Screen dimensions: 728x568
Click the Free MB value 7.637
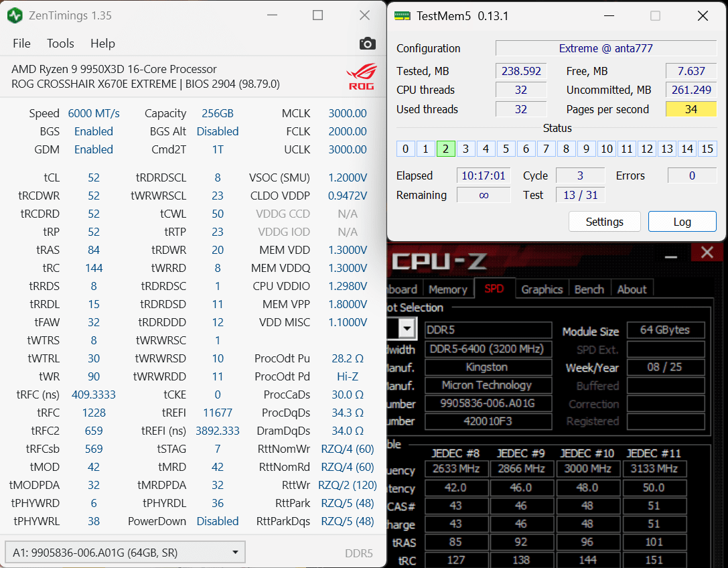tap(691, 71)
